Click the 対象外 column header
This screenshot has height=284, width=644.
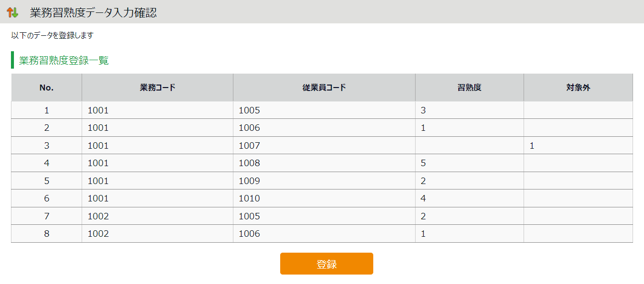tap(578, 88)
